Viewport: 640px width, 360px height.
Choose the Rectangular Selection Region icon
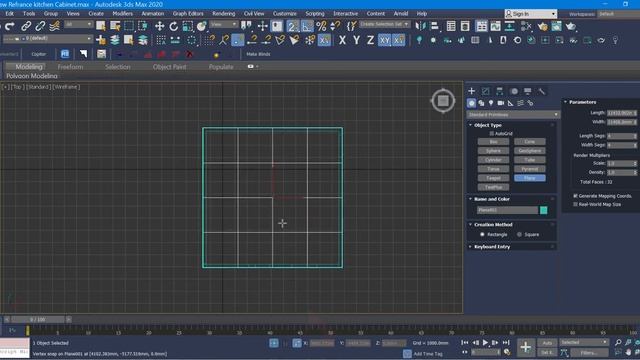(129, 26)
